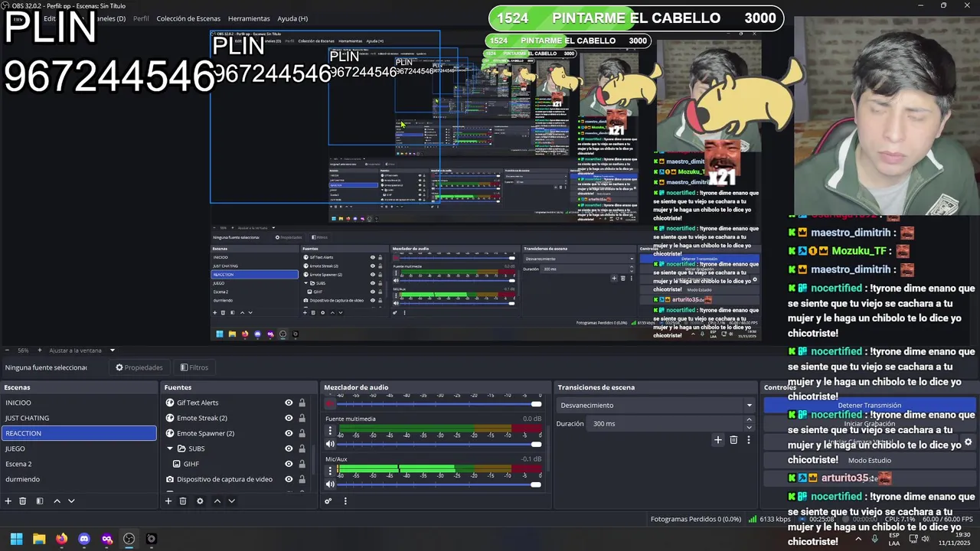Open Perfil menu
Screen dimensions: 980x551
coord(141,18)
